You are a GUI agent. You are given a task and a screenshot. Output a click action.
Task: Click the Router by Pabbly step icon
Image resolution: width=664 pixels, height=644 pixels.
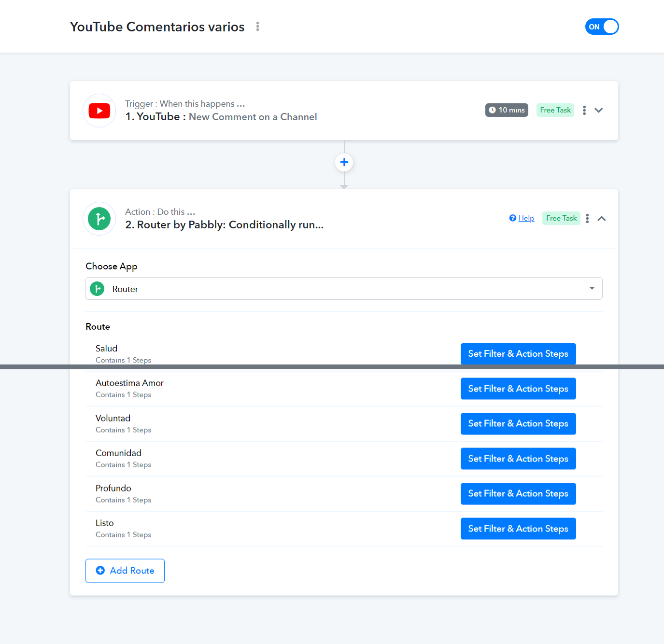99,219
